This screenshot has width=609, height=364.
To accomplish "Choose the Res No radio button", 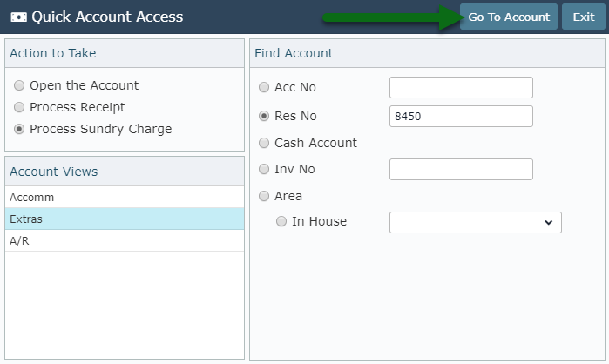I will (264, 116).
